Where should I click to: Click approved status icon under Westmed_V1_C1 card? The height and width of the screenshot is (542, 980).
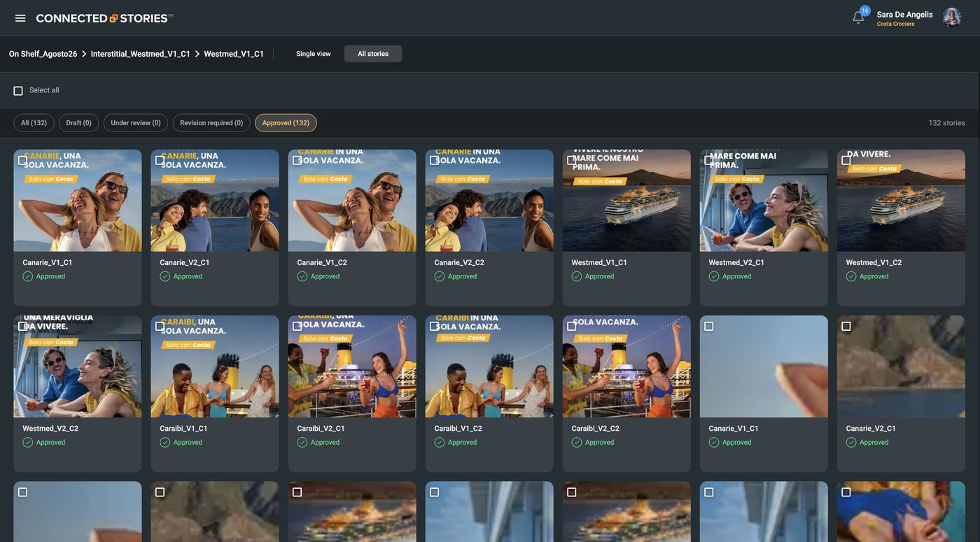pyautogui.click(x=577, y=276)
